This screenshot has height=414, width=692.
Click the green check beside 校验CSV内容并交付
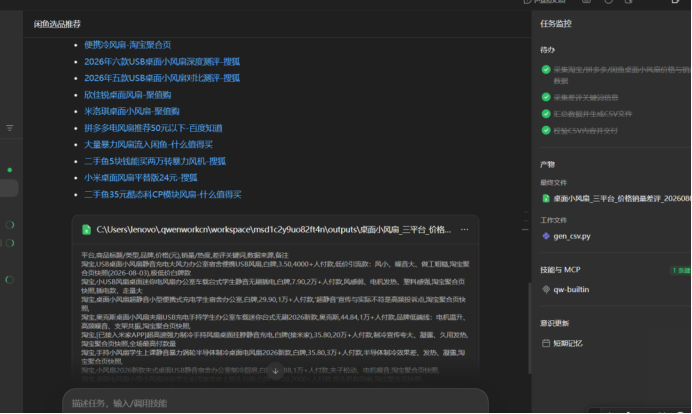pos(546,131)
